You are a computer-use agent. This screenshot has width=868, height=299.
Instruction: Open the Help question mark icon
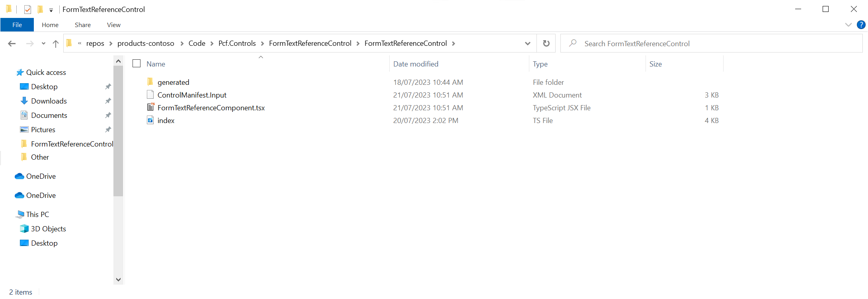tap(861, 25)
